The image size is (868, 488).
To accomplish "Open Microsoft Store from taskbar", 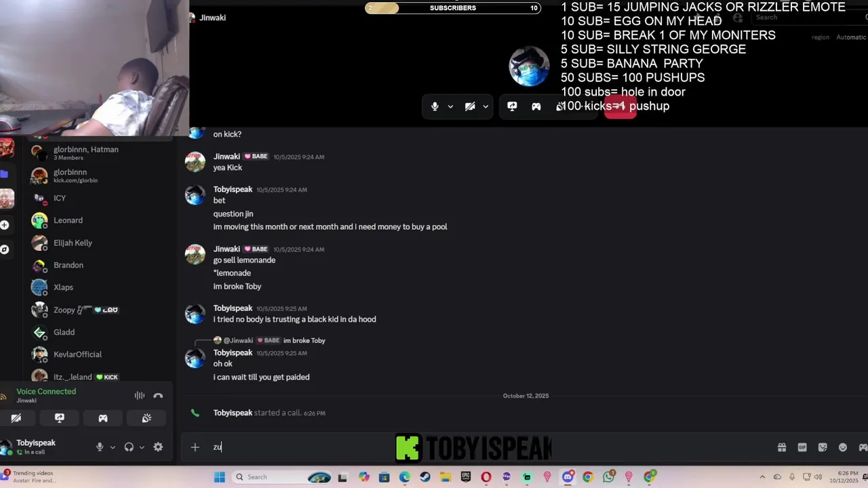I will (384, 477).
